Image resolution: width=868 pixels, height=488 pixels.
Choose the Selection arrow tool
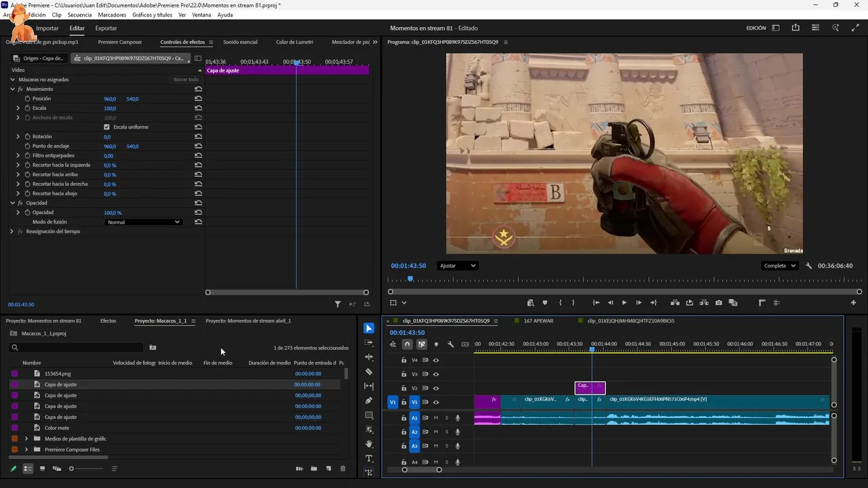click(x=369, y=328)
